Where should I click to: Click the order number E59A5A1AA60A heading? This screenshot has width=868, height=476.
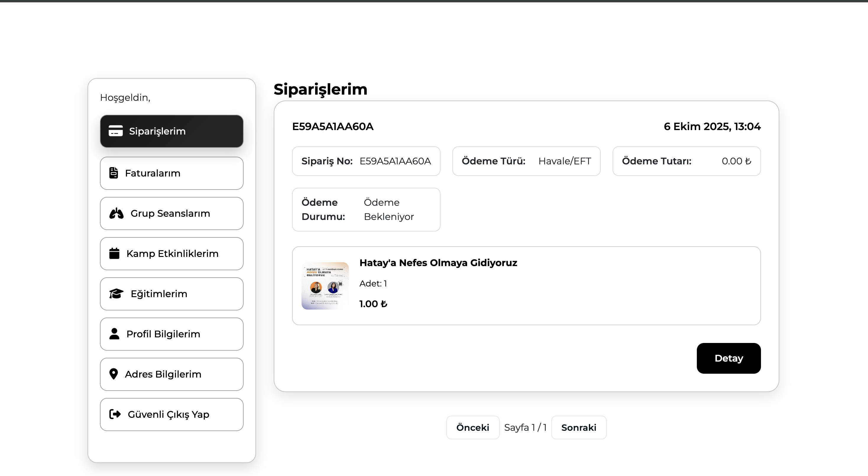[333, 127]
